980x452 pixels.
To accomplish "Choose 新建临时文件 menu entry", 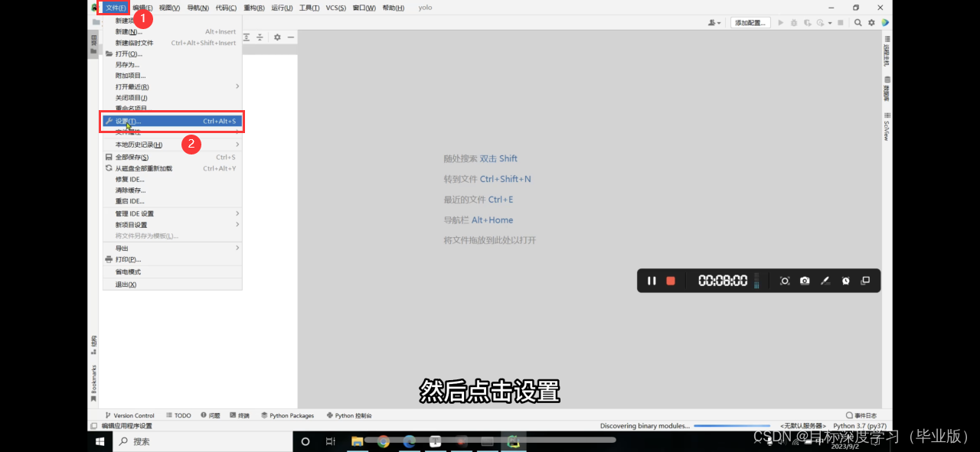I will point(172,43).
